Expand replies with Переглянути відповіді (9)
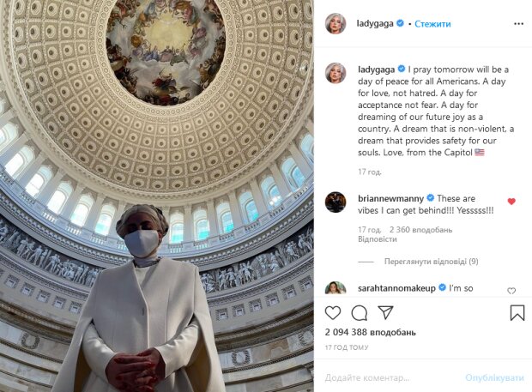This screenshot has width=532, height=392. 432,262
